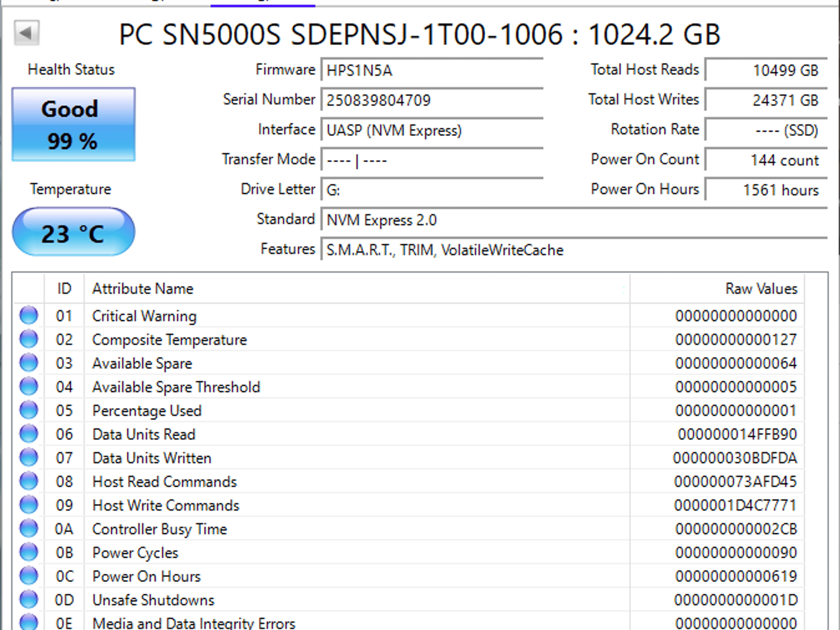Viewport: 840px width, 630px height.
Task: Select the Critical Warning attribute name
Action: [144, 316]
